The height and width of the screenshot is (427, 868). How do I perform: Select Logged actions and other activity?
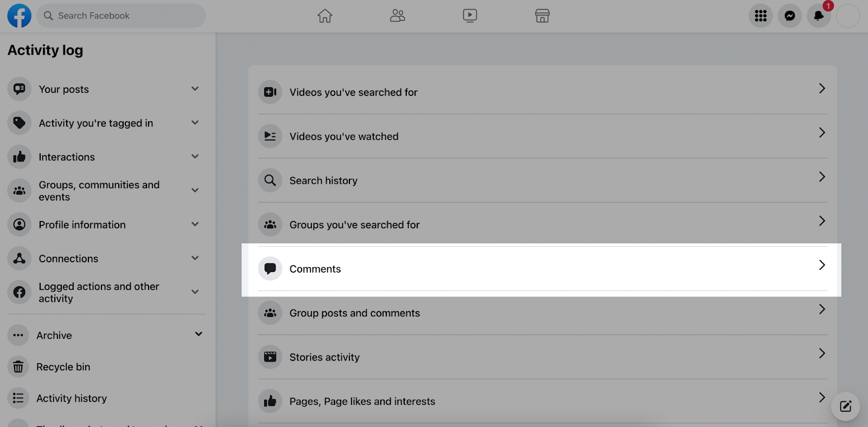(x=99, y=293)
